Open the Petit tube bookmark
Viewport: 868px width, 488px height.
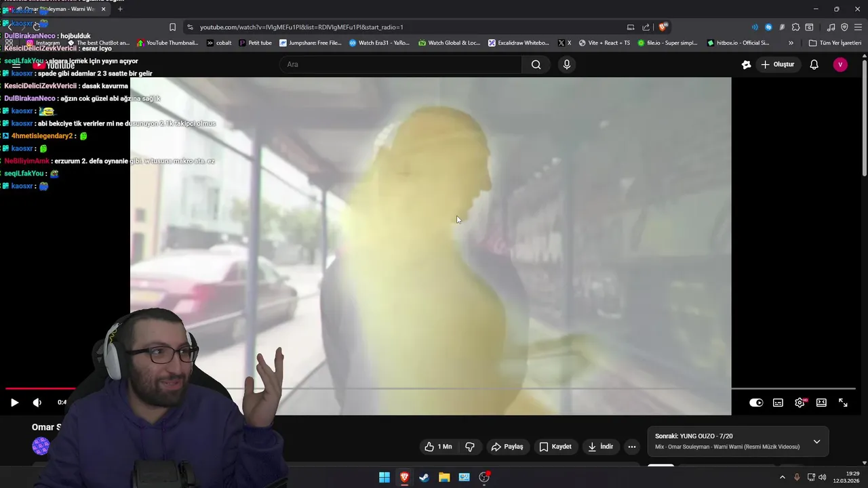coord(255,43)
